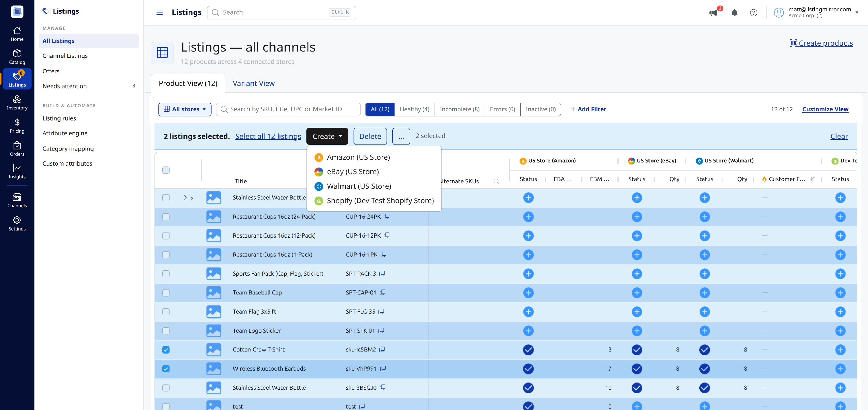Image resolution: width=868 pixels, height=410 pixels.
Task: Check the Team Baseball Cap row
Action: (166, 293)
